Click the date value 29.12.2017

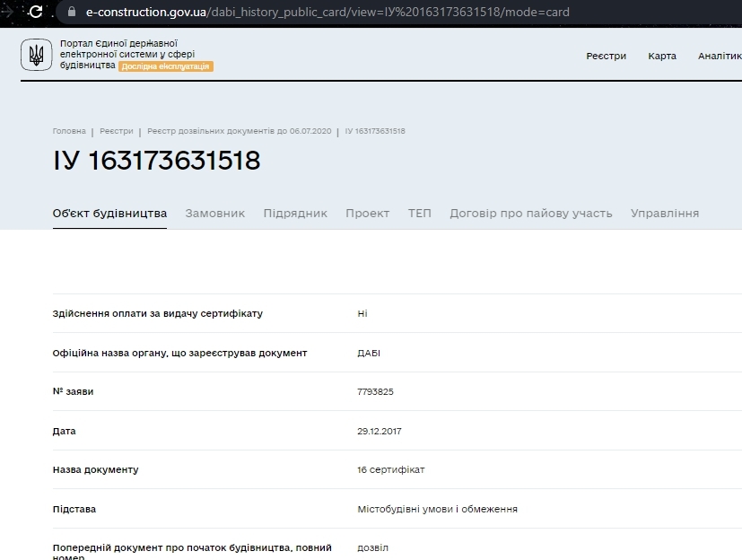click(379, 431)
